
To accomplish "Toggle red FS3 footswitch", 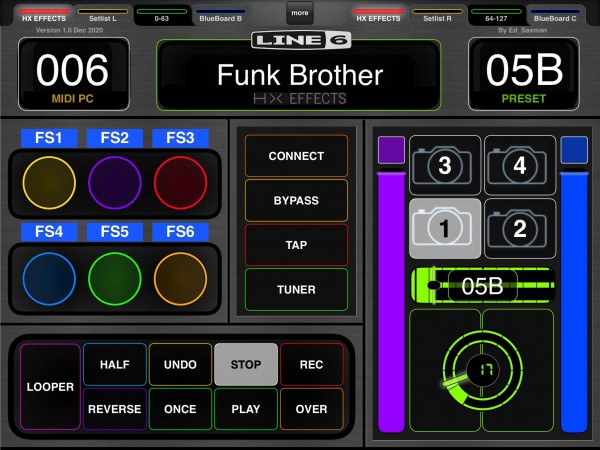I will 180,183.
